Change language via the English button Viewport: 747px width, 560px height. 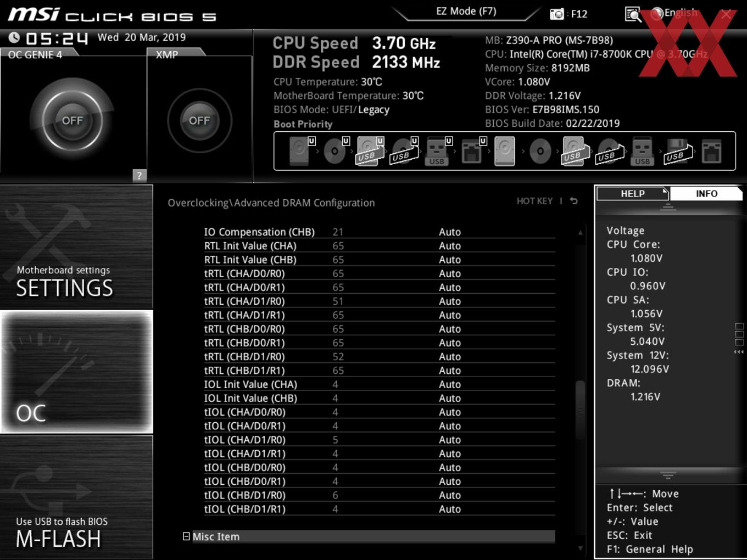674,13
